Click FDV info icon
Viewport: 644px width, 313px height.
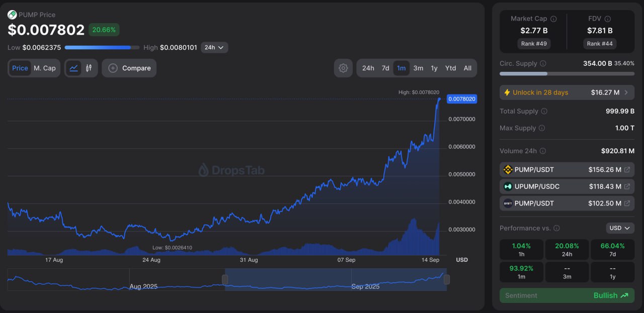click(607, 19)
